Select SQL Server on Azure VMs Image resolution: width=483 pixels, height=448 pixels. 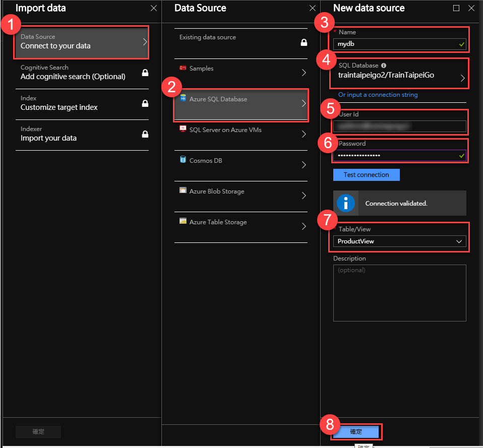[x=241, y=135]
